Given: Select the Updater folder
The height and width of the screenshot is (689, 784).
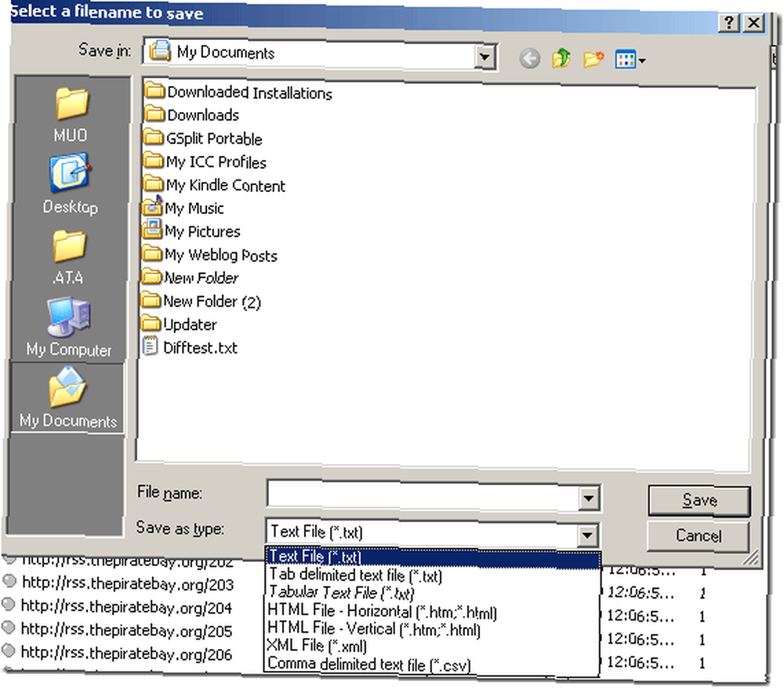Looking at the screenshot, I should (179, 324).
